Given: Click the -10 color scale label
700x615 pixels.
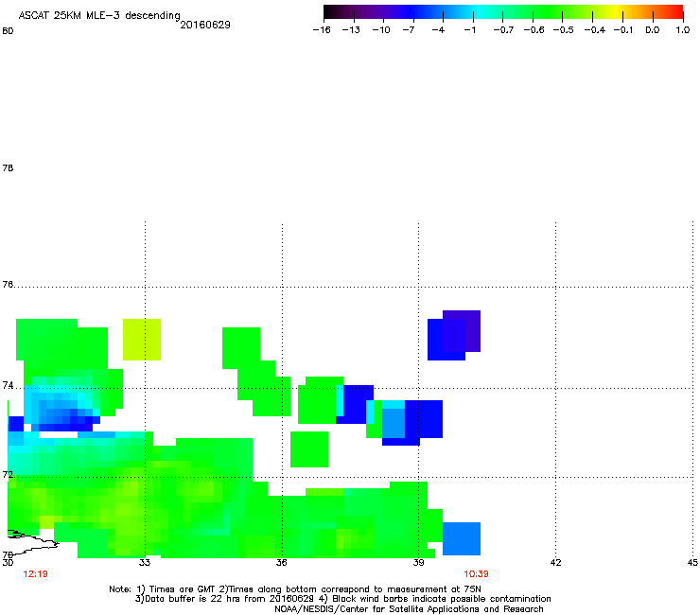Looking at the screenshot, I should [381, 30].
